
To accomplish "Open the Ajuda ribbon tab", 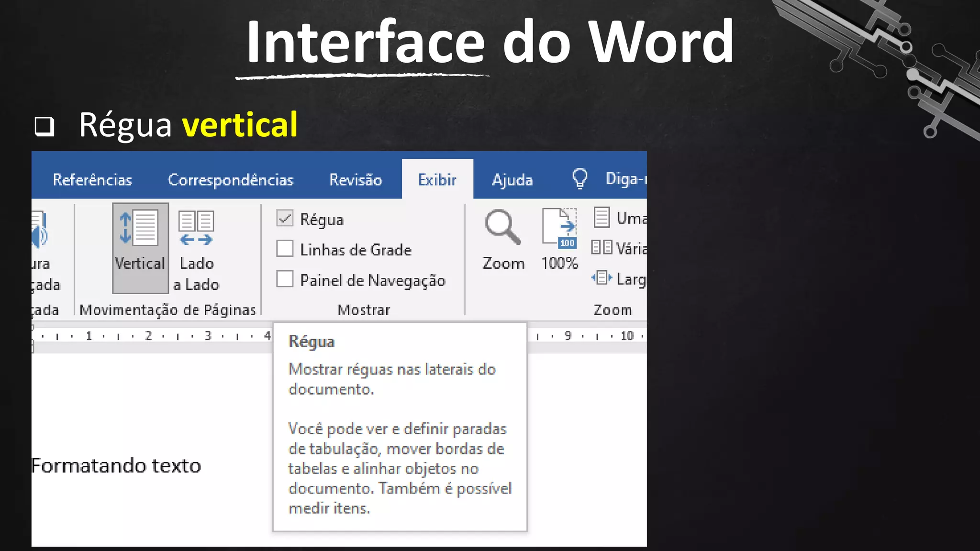I will click(512, 180).
